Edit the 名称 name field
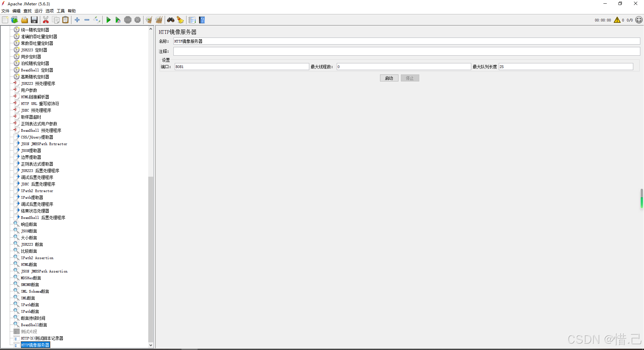This screenshot has width=644, height=350. tap(407, 41)
